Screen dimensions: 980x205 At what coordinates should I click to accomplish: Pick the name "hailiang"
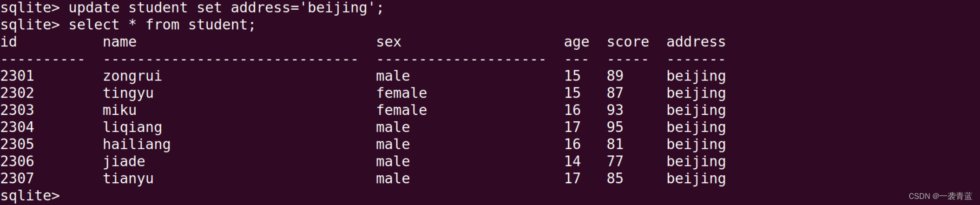tap(137, 144)
